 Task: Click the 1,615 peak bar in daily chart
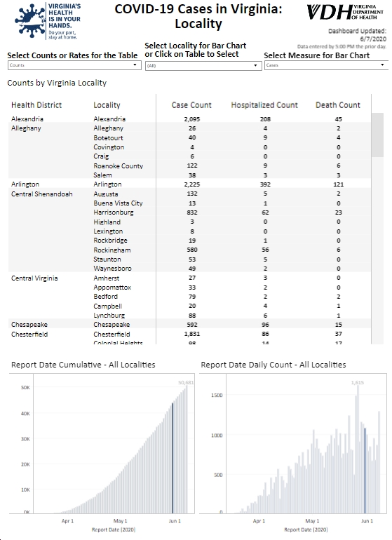pyautogui.click(x=358, y=450)
